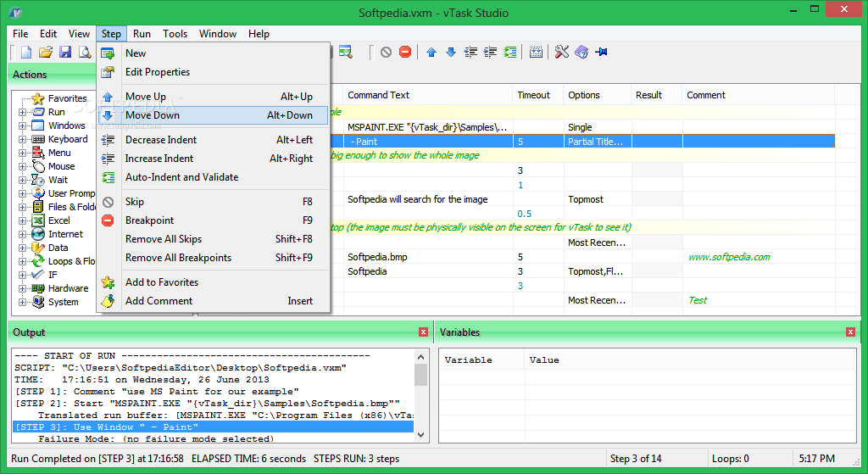The height and width of the screenshot is (474, 868).
Task: Click the Move Up blue arrow toolbar icon
Action: click(x=431, y=52)
